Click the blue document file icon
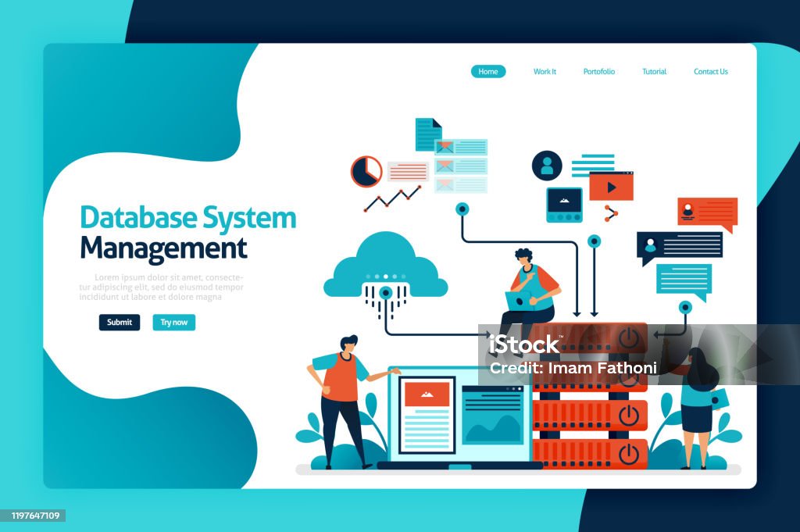This screenshot has width=800, height=532. coord(427,134)
